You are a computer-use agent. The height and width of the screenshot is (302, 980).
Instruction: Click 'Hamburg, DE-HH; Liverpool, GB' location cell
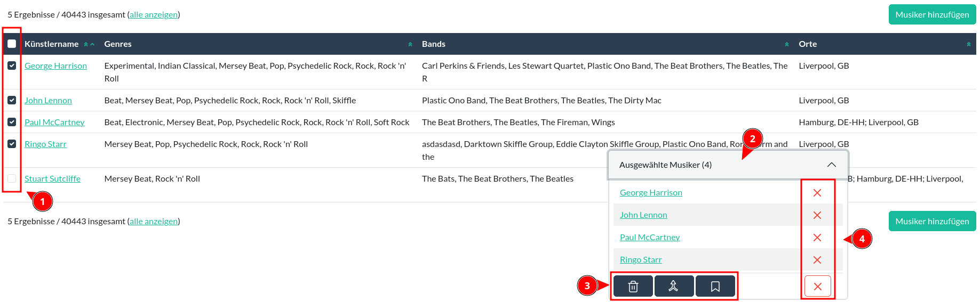click(858, 123)
